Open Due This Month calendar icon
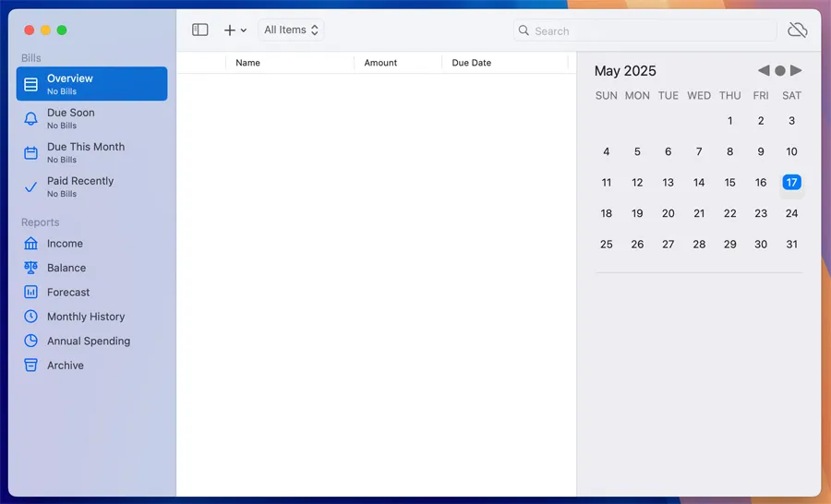The image size is (831, 504). tap(31, 152)
